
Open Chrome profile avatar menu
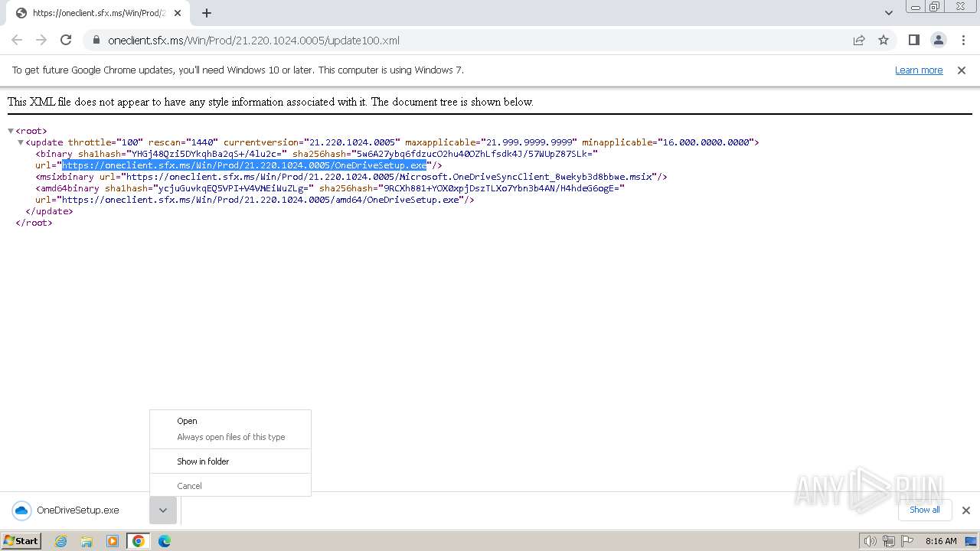[938, 41]
